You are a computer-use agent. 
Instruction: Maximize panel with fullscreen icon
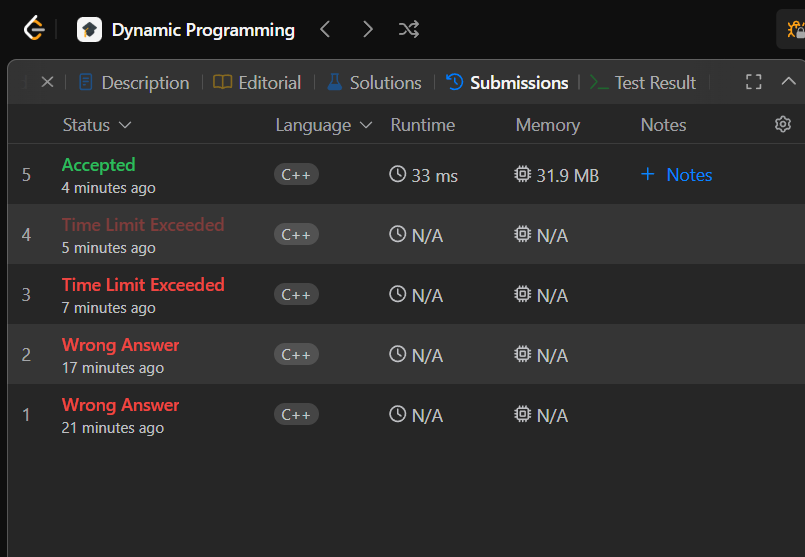pos(753,82)
